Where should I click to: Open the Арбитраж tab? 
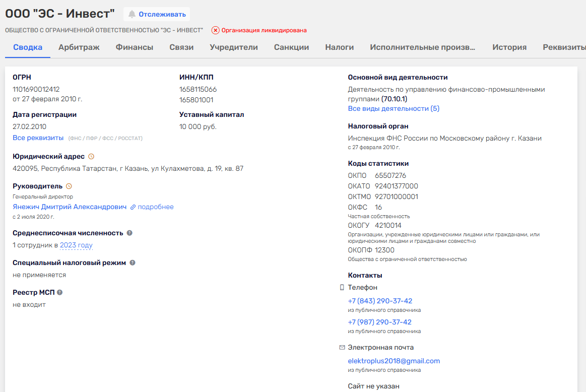[79, 47]
